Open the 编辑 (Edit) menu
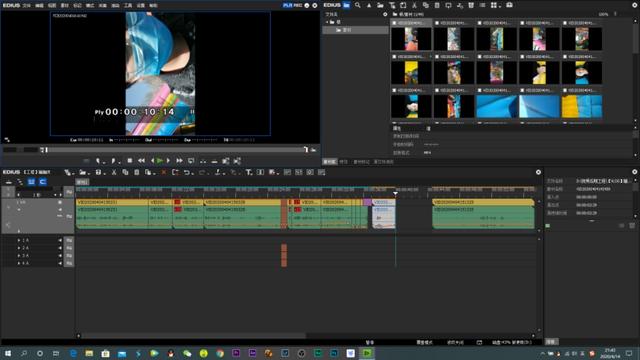This screenshot has width=640, height=360. [x=39, y=5]
